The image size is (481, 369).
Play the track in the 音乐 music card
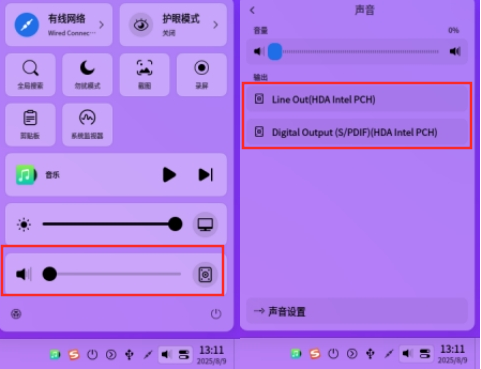point(169,175)
